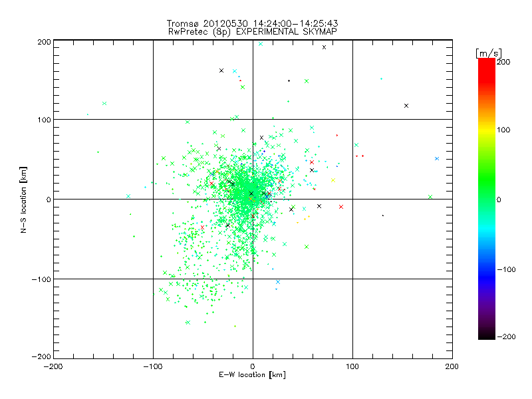
Task: Click the lone yellow X marker in the plot
Action: 333,180
